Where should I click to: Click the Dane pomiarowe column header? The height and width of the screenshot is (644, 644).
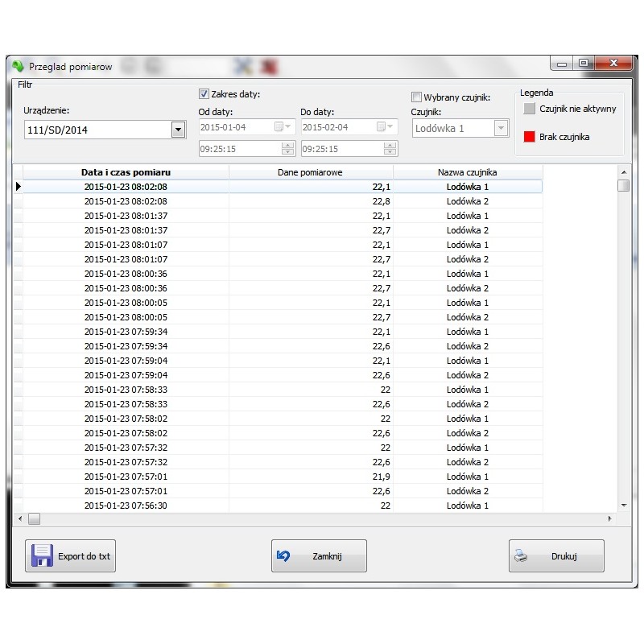click(311, 172)
